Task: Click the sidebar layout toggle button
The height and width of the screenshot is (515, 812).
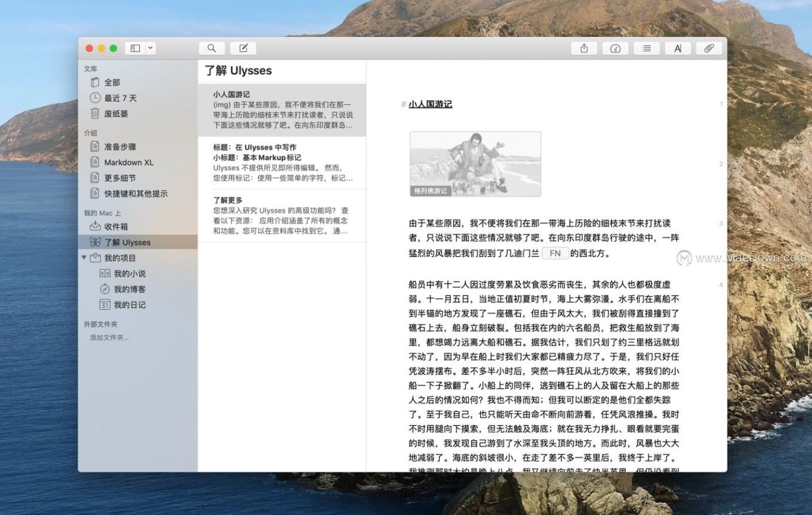Action: click(136, 48)
